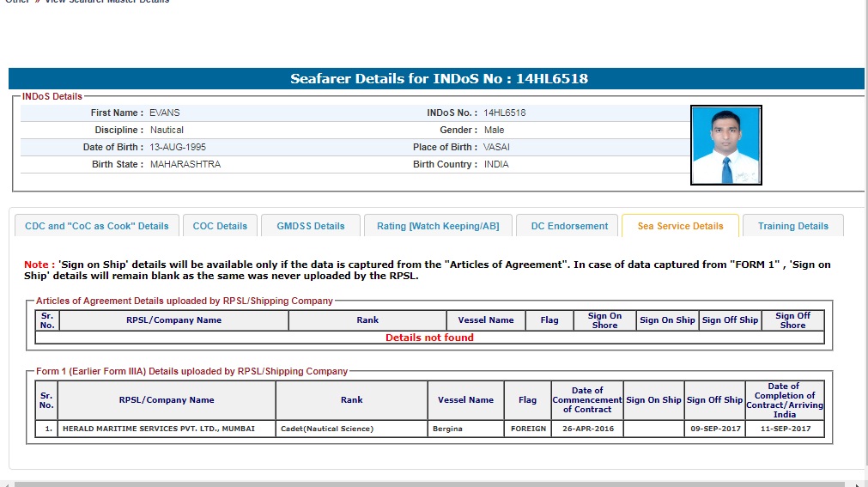Image resolution: width=868 pixels, height=487 pixels.
Task: Click the 26-APR-2016 commencement date cell
Action: [x=586, y=429]
